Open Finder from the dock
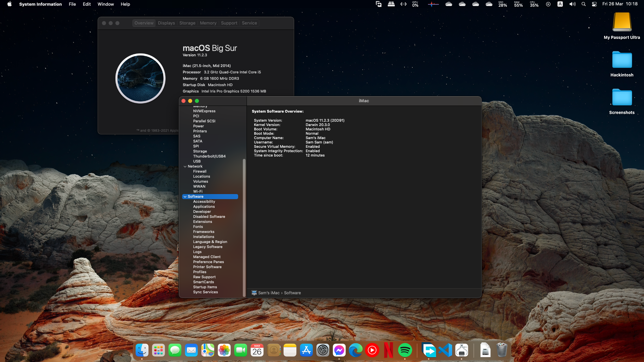Viewport: 644px width, 362px height. (142, 351)
